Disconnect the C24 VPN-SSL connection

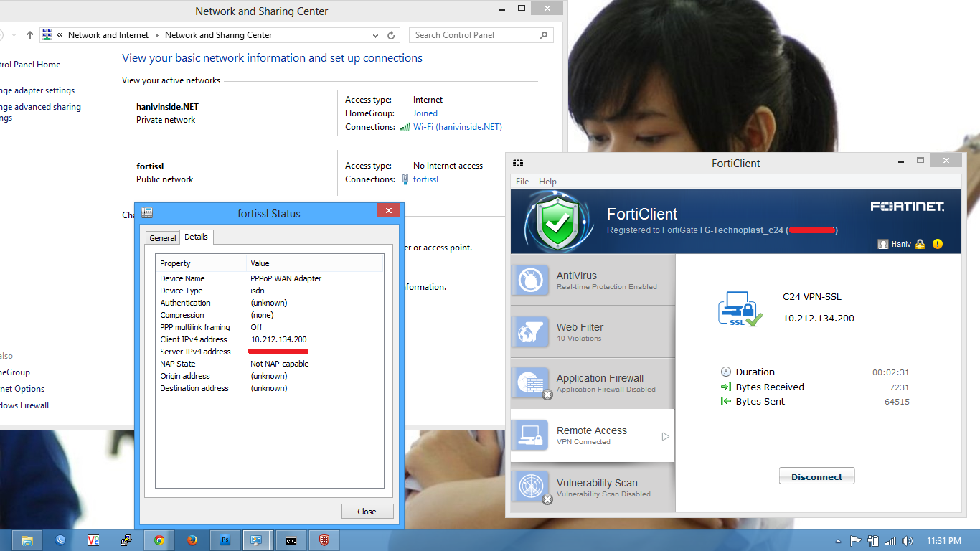coord(816,476)
